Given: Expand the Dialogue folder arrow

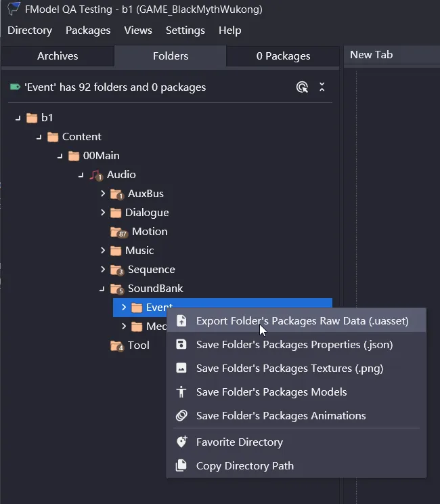Looking at the screenshot, I should pyautogui.click(x=103, y=213).
